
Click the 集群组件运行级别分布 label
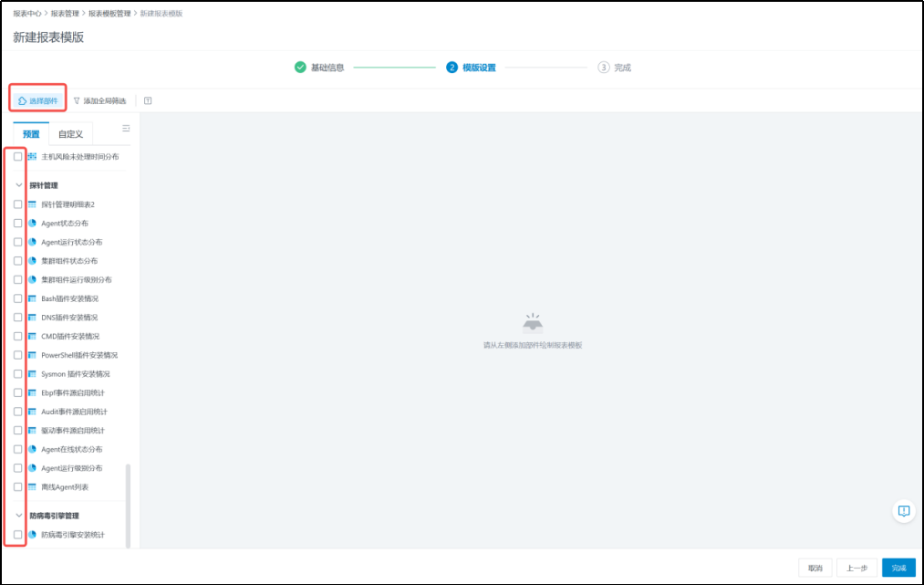[x=77, y=279]
